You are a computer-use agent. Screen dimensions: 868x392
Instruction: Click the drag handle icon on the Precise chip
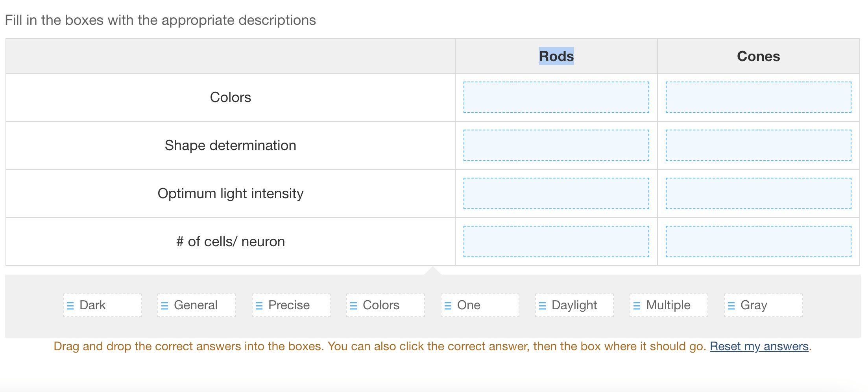(x=259, y=305)
